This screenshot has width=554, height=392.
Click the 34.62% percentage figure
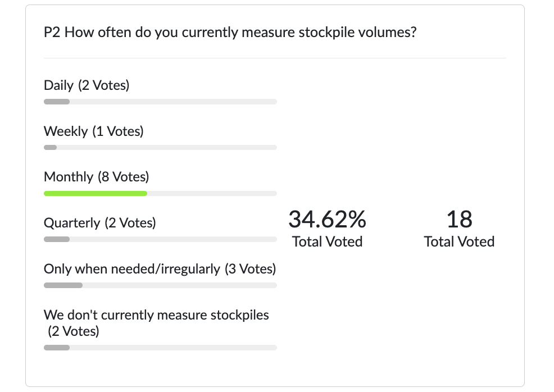(327, 219)
